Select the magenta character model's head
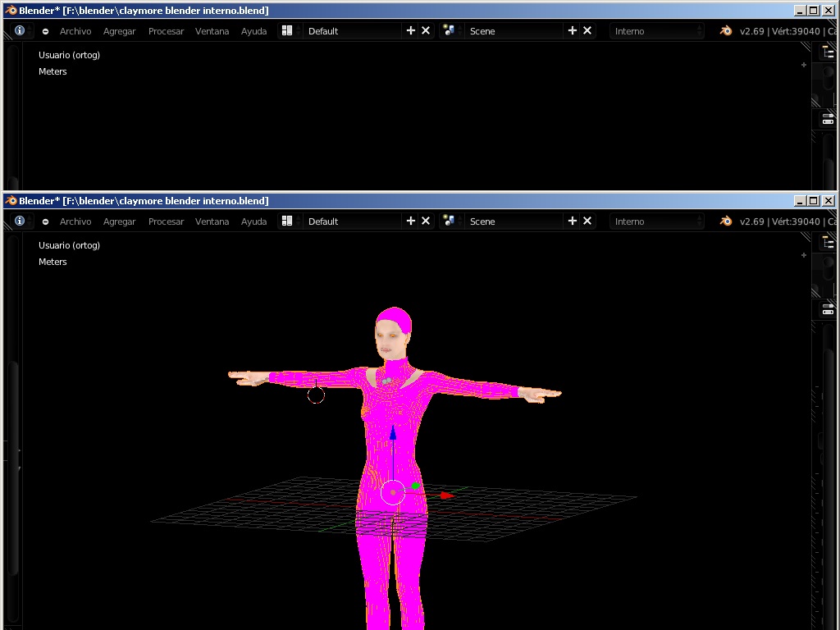Image resolution: width=840 pixels, height=630 pixels. click(x=393, y=333)
